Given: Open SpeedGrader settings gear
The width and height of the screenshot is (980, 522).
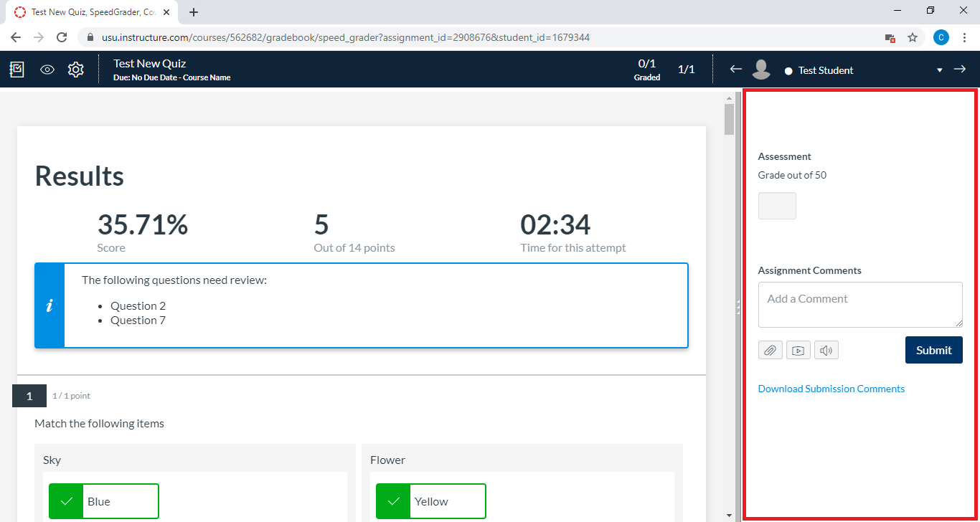Looking at the screenshot, I should [76, 70].
